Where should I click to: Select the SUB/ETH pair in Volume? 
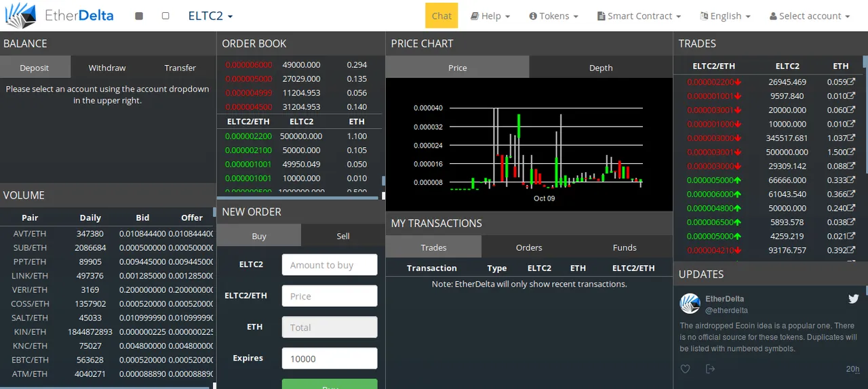pos(30,248)
